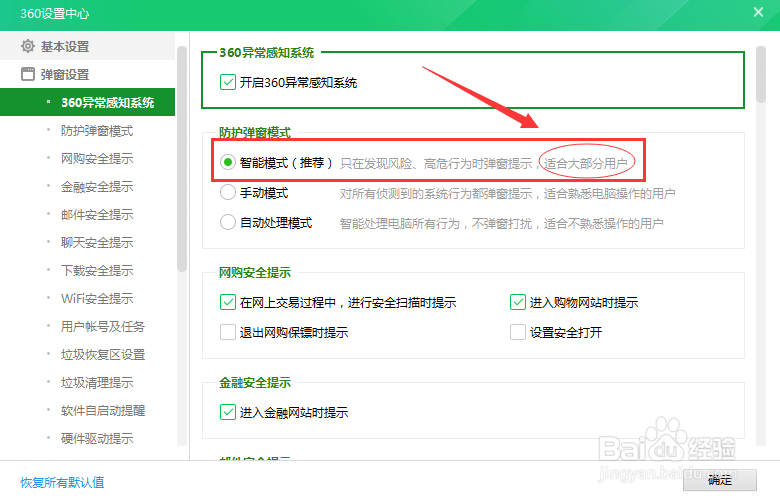Screen dimensions: 780x500
Task: Open 基本设置 category
Action: click(88, 46)
